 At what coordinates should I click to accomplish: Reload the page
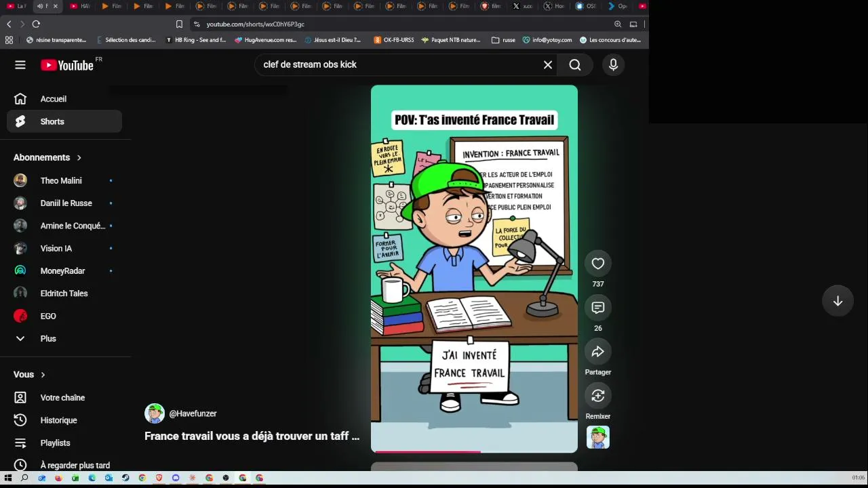click(x=36, y=24)
